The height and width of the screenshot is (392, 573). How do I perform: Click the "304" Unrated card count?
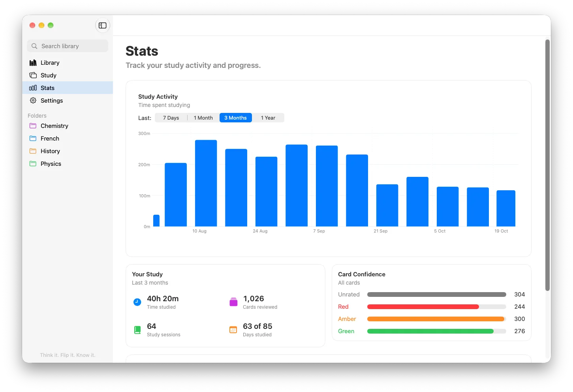[x=520, y=294]
